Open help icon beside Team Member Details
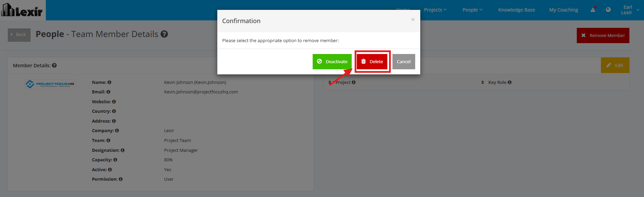 point(164,34)
